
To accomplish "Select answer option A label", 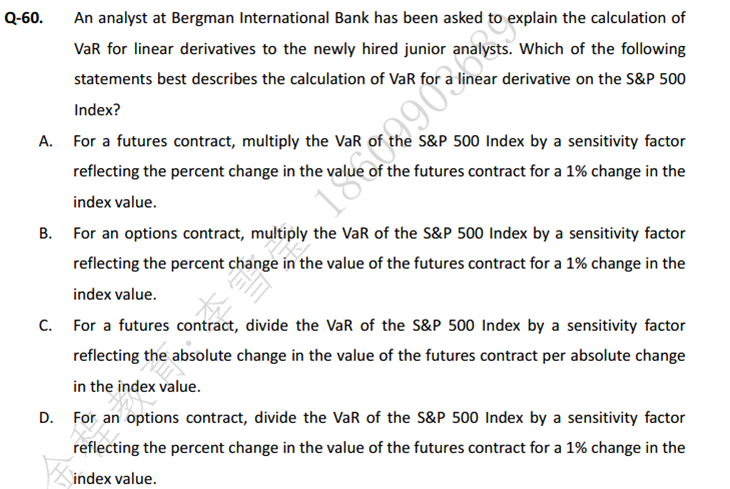I will click(45, 141).
